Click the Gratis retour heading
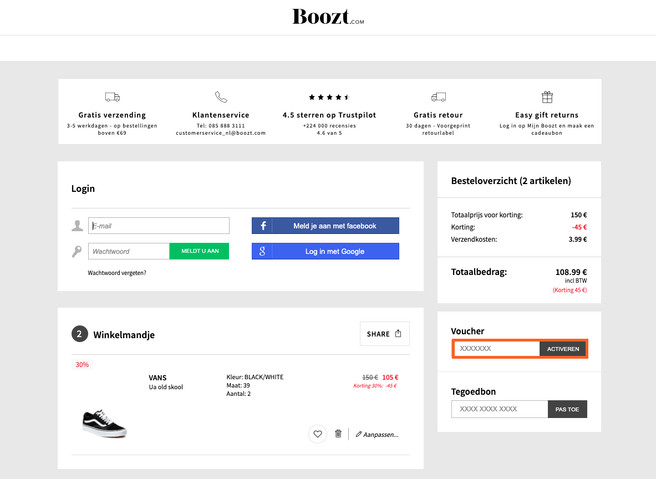This screenshot has height=479, width=656. (x=438, y=115)
